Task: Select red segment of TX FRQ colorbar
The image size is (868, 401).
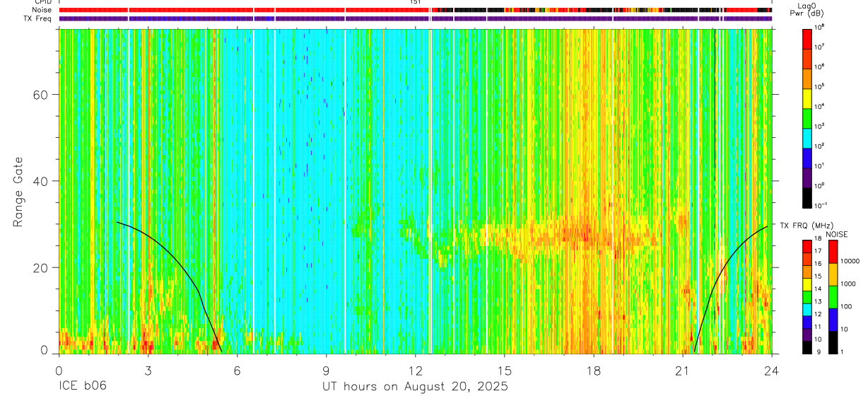Action: tap(807, 246)
